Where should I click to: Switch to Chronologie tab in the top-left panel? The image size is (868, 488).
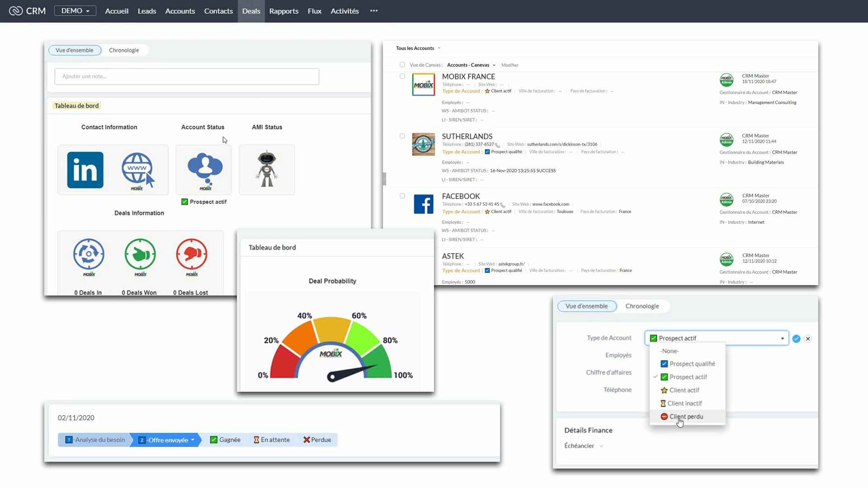click(124, 50)
